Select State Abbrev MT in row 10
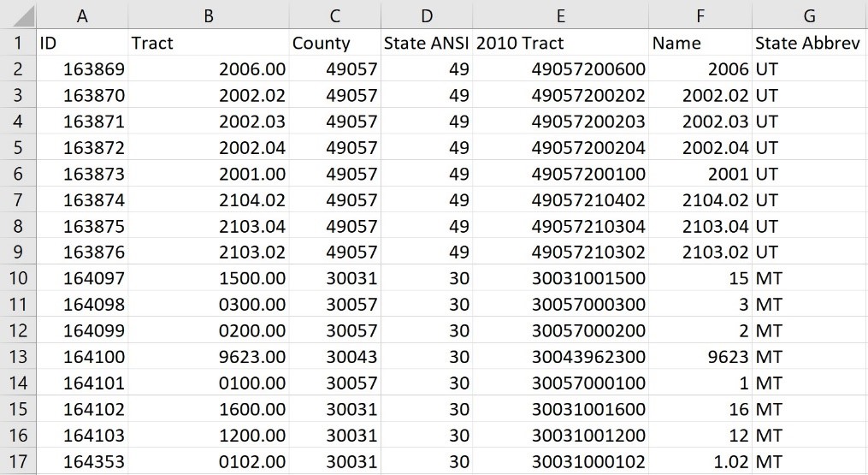 point(810,278)
